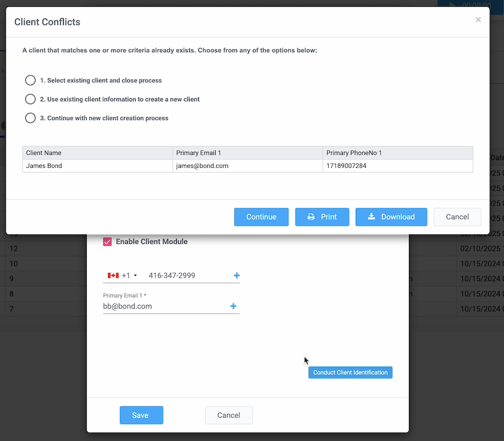This screenshot has width=504, height=441.
Task: Click Conduct Client Identification button
Action: [x=350, y=372]
